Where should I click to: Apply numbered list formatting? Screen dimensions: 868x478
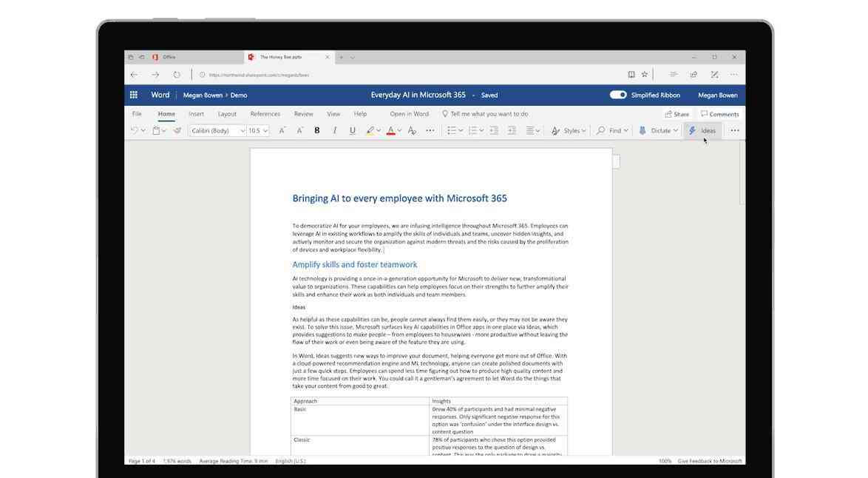pos(472,131)
